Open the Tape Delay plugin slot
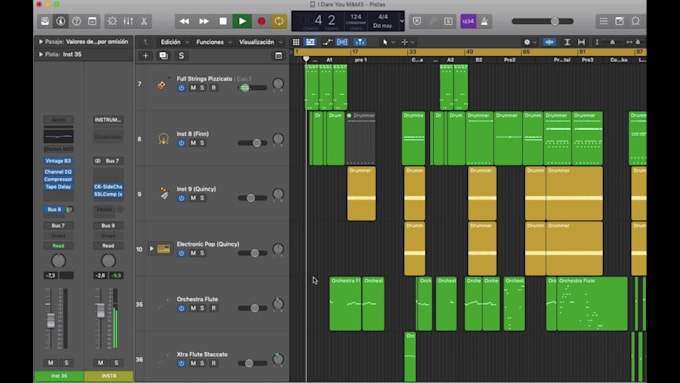This screenshot has width=680, height=383. [x=58, y=187]
